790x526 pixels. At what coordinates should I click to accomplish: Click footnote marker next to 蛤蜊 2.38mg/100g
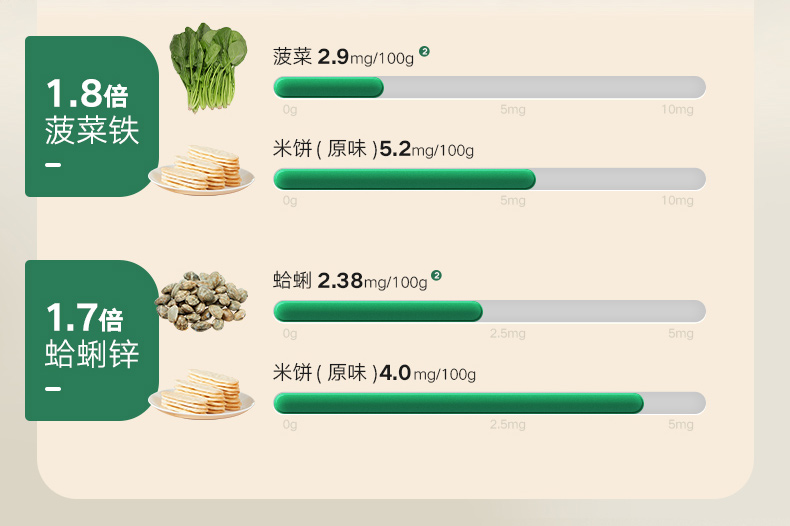pos(437,275)
